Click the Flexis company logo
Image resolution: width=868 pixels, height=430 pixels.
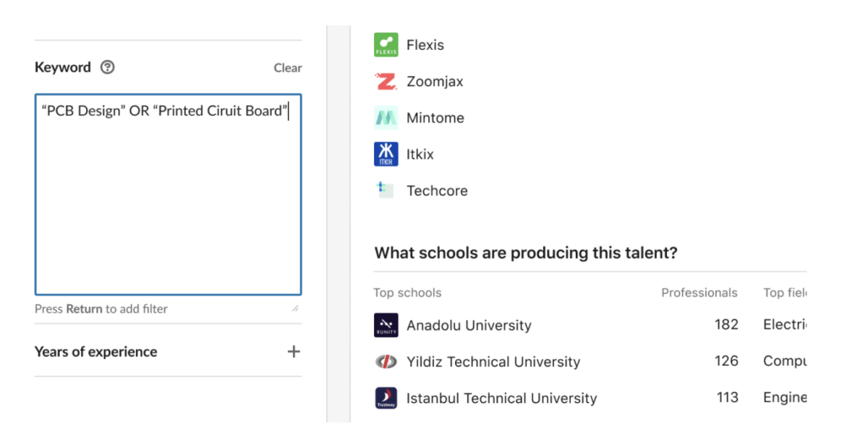pyautogui.click(x=385, y=44)
